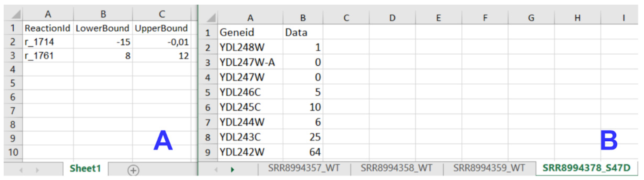Select column D header in right spreadsheet
Image resolution: width=644 pixels, height=180 pixels.
(x=392, y=18)
